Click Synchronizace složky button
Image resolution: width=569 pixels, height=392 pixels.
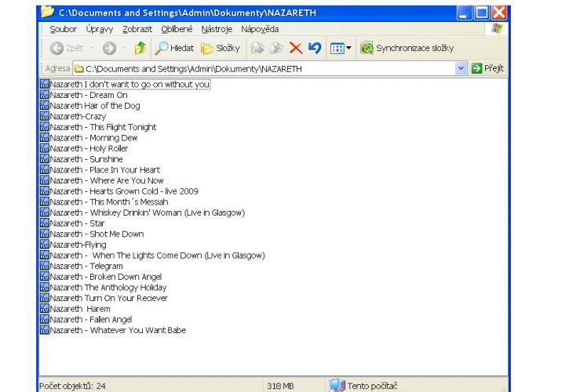(407, 49)
